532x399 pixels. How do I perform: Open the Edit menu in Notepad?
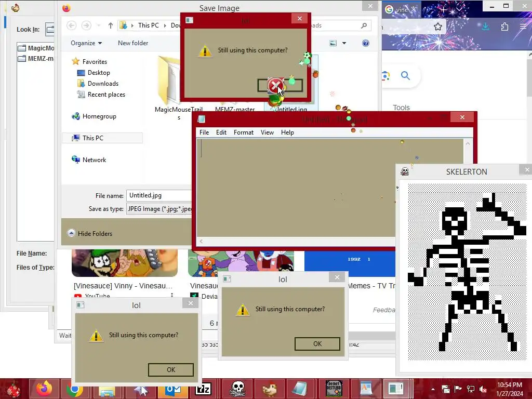(221, 132)
